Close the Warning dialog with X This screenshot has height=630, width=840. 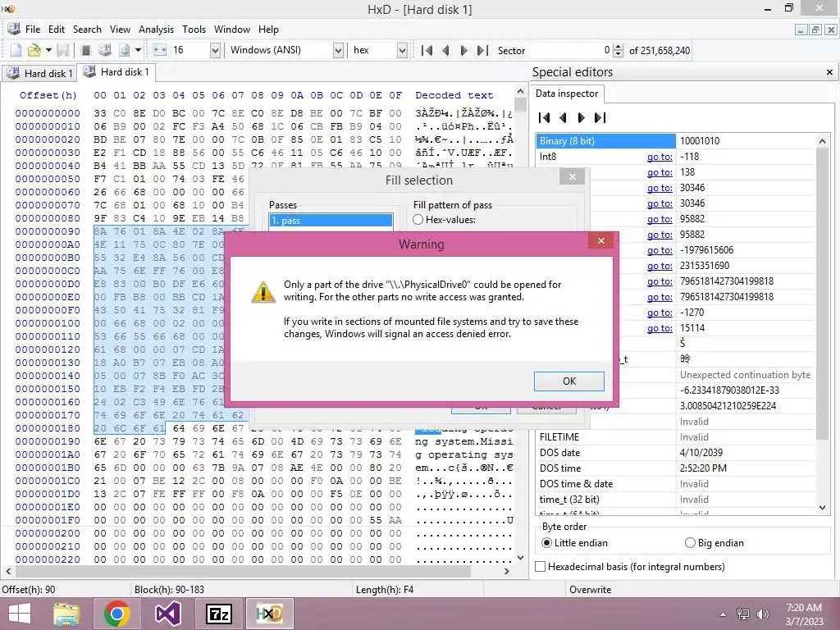coord(601,241)
